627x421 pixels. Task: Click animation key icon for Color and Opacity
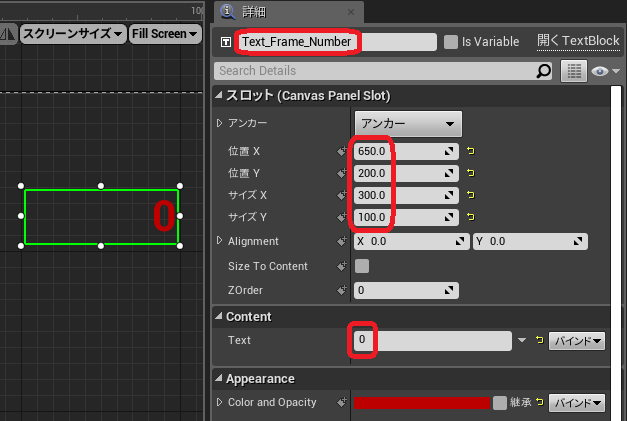(x=341, y=402)
